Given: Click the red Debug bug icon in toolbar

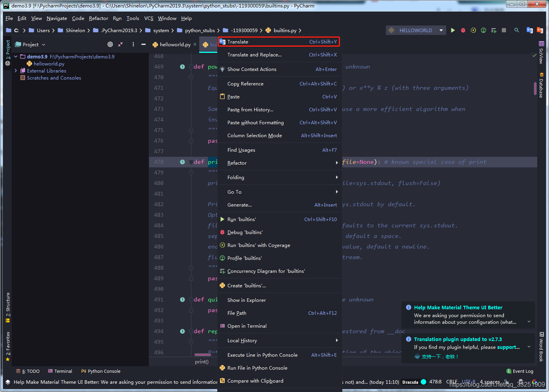Looking at the screenshot, I should point(463,30).
